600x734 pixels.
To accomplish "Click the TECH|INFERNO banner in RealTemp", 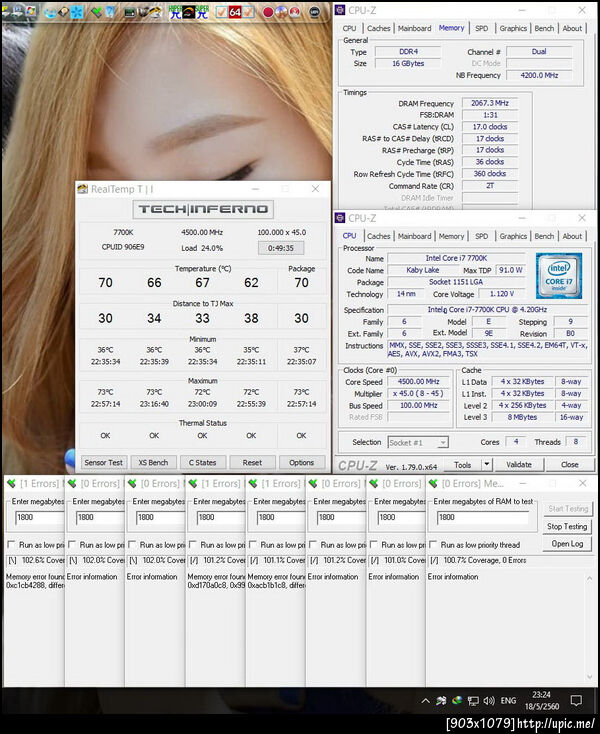I will click(x=203, y=209).
